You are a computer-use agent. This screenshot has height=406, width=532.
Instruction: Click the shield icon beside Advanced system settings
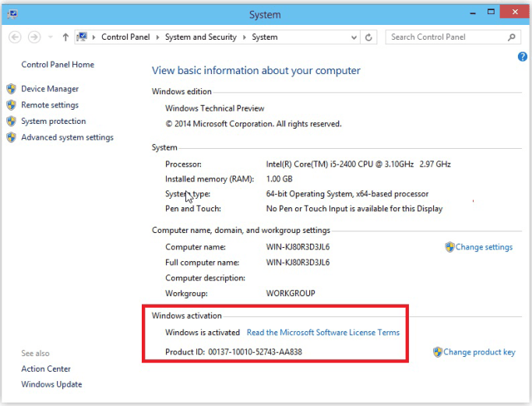point(11,137)
